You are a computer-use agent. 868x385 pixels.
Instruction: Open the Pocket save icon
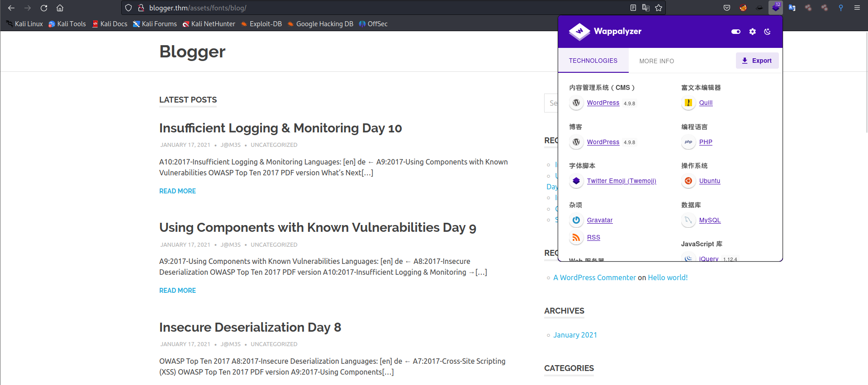(727, 8)
